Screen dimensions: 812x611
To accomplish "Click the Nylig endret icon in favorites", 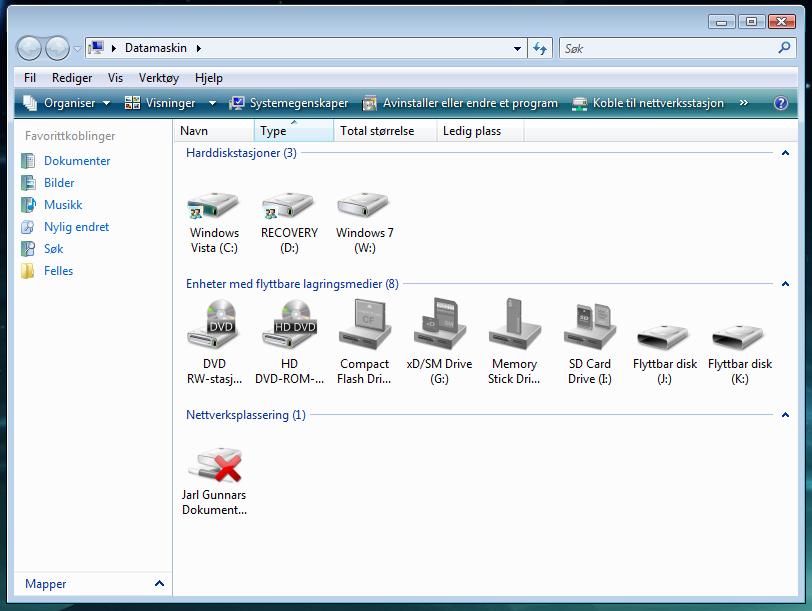I will click(x=28, y=227).
